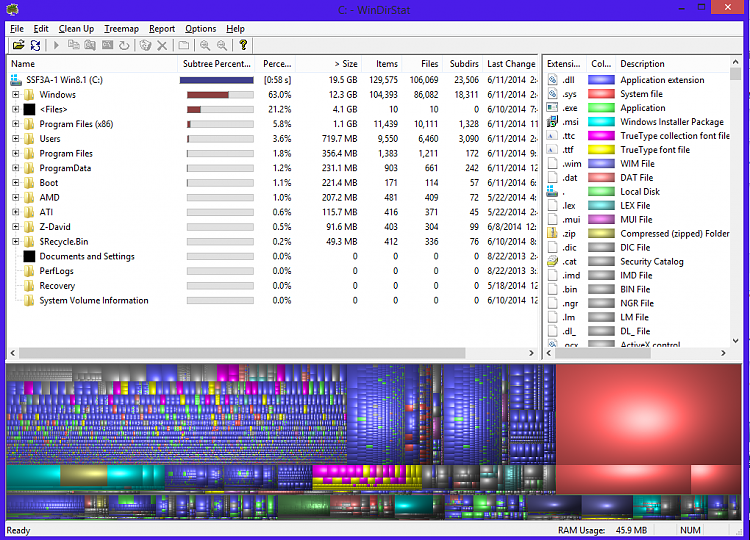Sort by the Name column header
This screenshot has width=750, height=540.
click(92, 64)
